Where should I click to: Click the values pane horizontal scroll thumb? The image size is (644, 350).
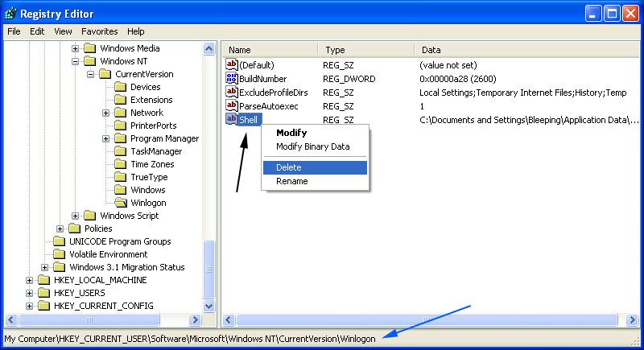point(427,319)
